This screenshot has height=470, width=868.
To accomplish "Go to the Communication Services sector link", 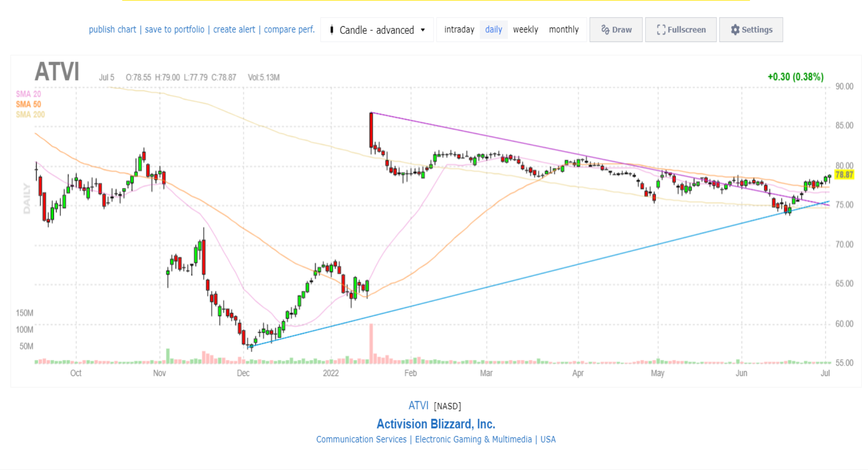I will pyautogui.click(x=361, y=439).
